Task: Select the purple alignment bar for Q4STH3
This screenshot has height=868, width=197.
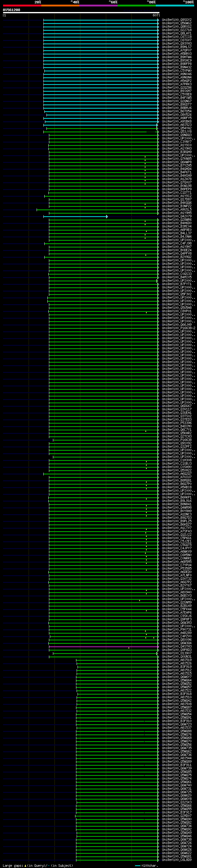Action: click(x=104, y=647)
